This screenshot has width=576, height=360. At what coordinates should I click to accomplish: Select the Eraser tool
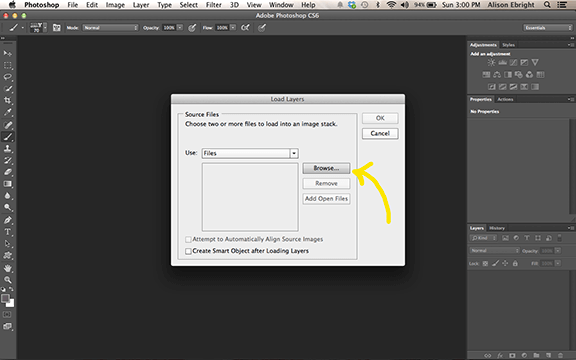pyautogui.click(x=7, y=172)
